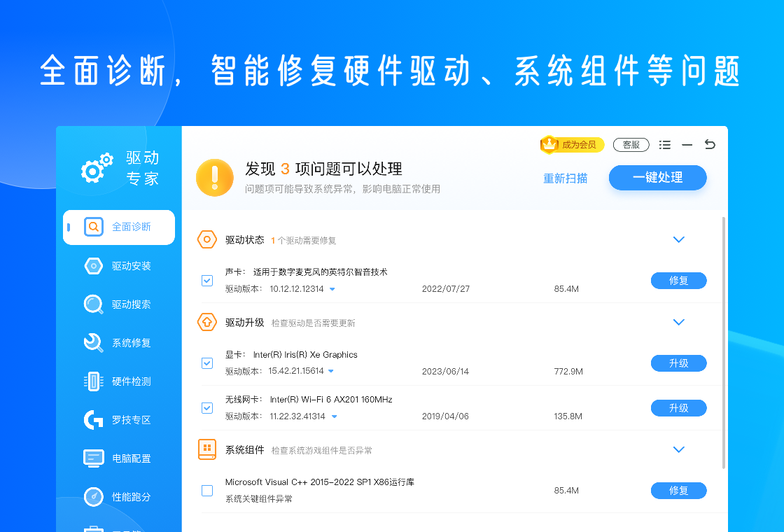Click size value 135.8M
Image resolution: width=784 pixels, height=532 pixels.
[x=568, y=416]
